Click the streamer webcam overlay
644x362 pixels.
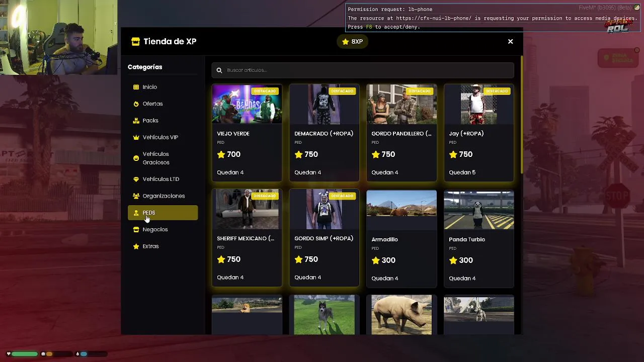pos(58,37)
